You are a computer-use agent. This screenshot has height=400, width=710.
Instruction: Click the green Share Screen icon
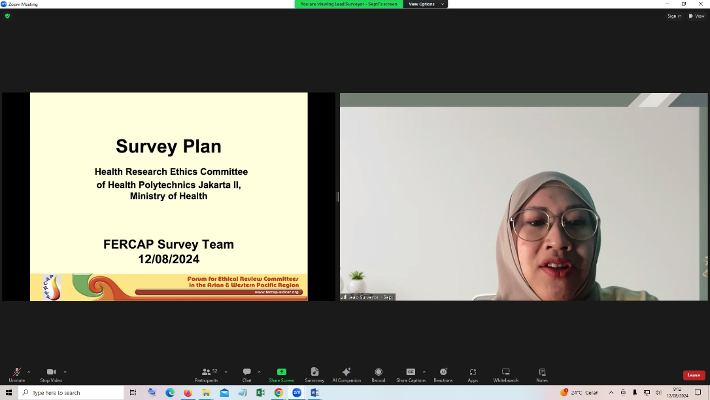[x=281, y=372]
